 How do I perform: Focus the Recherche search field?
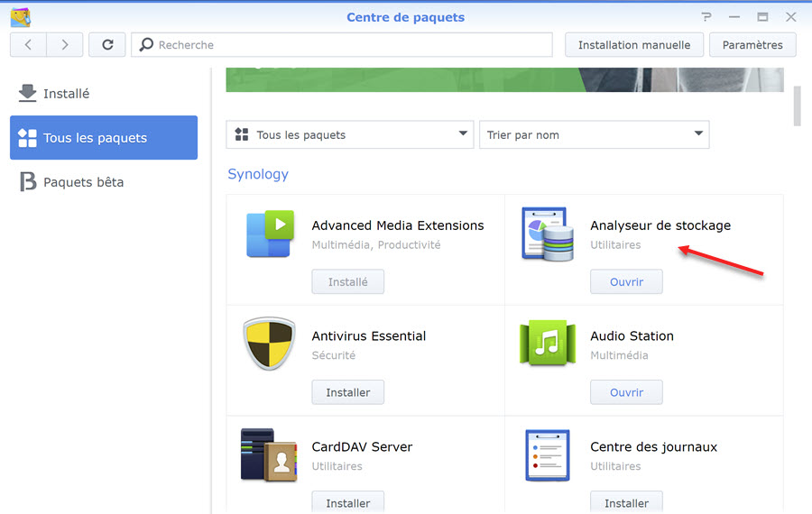click(x=342, y=45)
